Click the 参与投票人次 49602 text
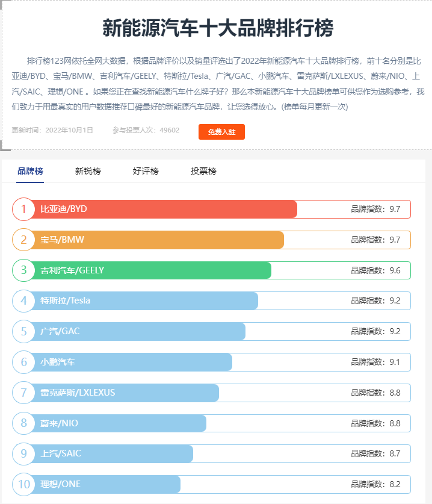Viewport: 432px width, 504px height. pos(146,130)
